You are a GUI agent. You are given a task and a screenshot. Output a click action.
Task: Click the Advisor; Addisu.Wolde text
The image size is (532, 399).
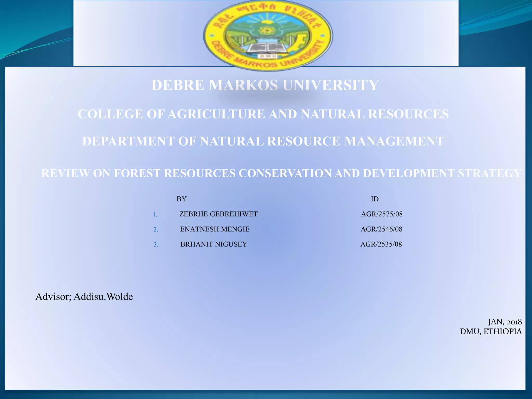tap(84, 296)
